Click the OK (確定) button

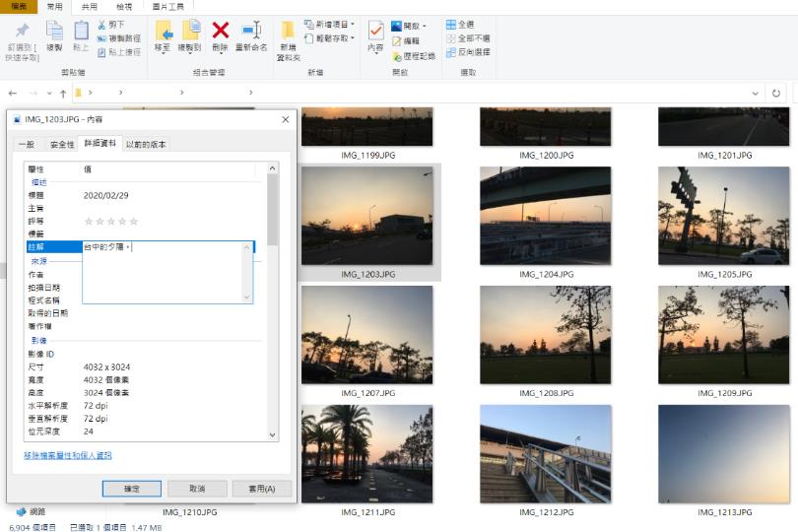[x=131, y=489]
